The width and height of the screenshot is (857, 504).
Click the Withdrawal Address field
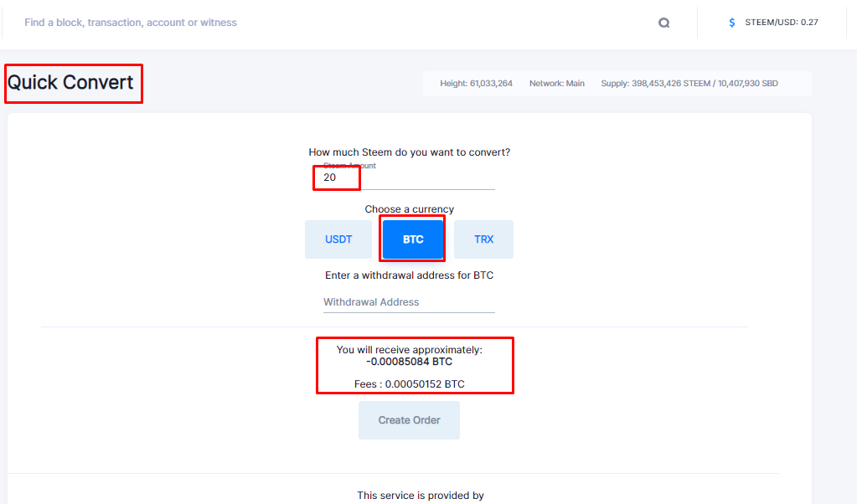click(409, 302)
